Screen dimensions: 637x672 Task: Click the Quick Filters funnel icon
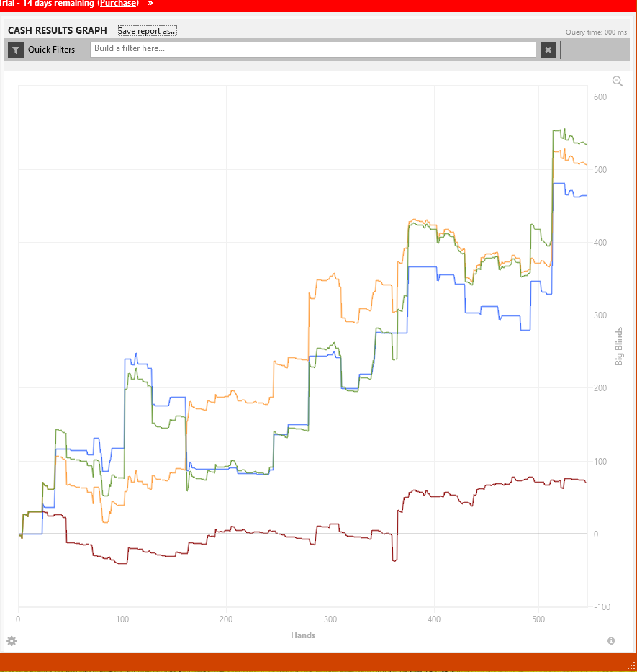tap(16, 50)
